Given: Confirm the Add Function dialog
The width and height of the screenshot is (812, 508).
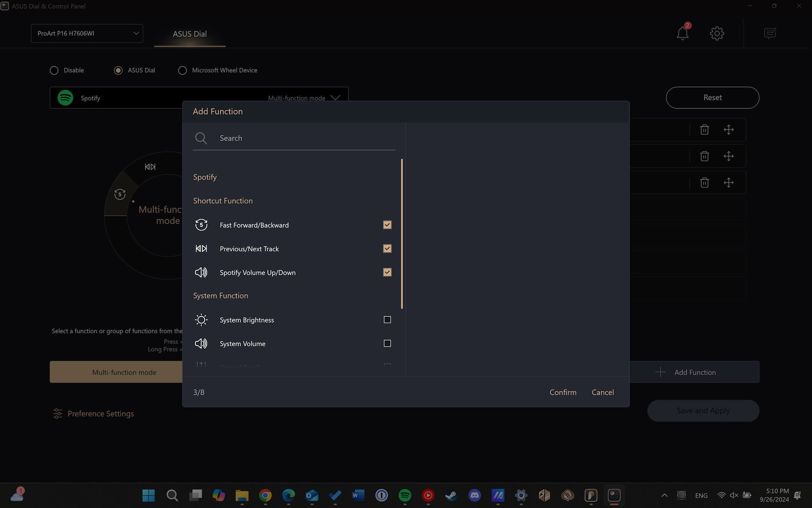Looking at the screenshot, I should pos(563,392).
